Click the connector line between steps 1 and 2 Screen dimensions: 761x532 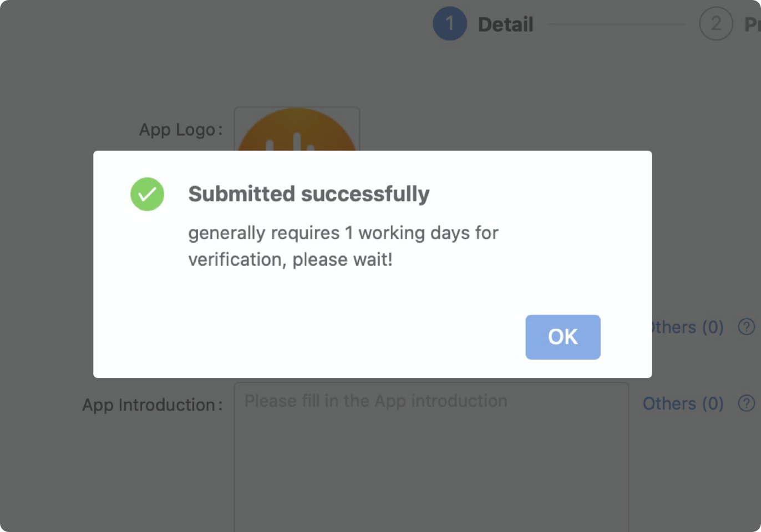click(x=616, y=24)
